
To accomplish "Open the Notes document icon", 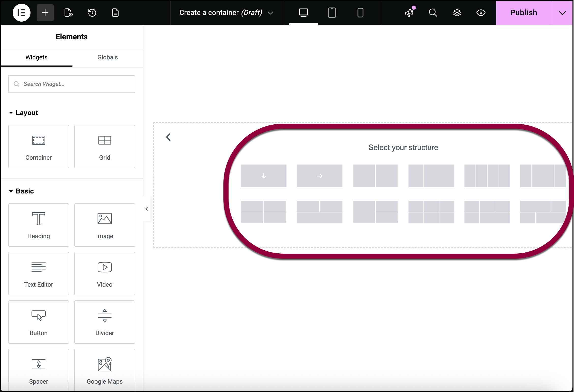I will pos(115,13).
